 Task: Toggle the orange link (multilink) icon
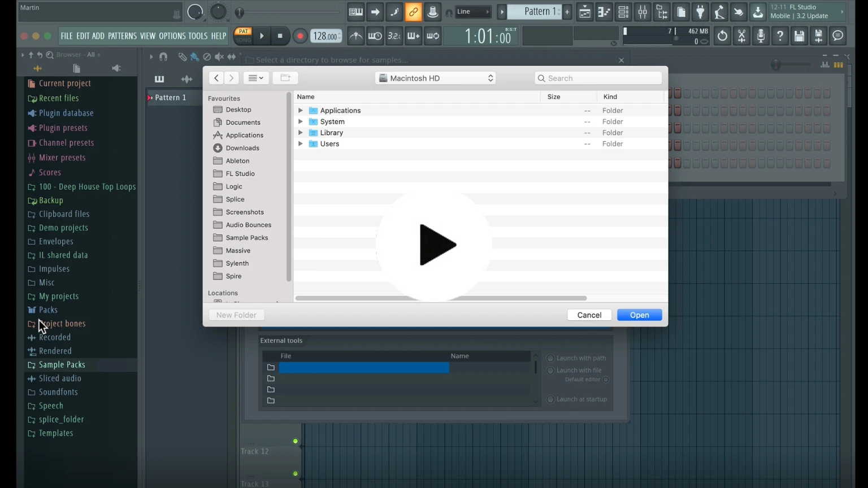413,12
